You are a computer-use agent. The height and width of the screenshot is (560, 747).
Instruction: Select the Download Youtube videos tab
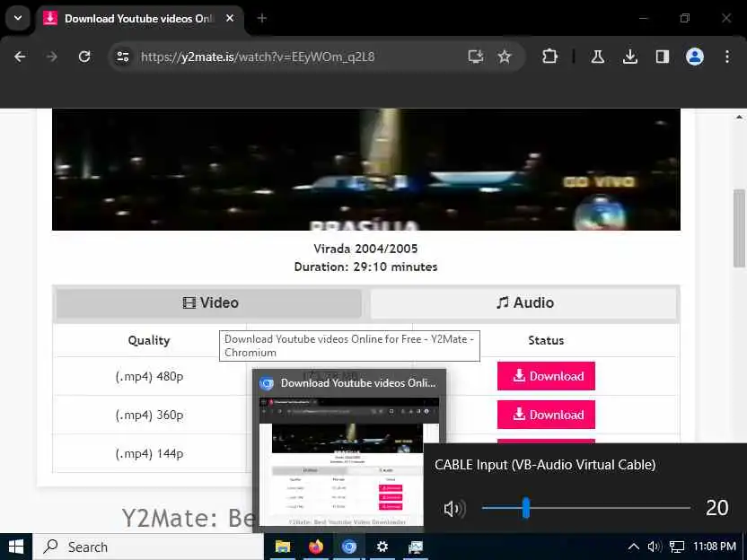click(138, 18)
